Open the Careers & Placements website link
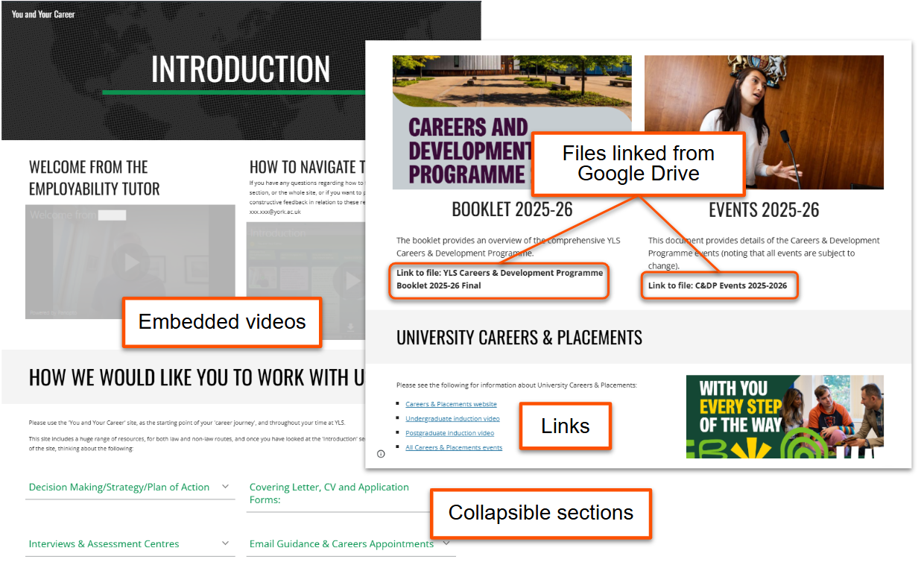Screen dimensions: 924x571 click(x=451, y=404)
